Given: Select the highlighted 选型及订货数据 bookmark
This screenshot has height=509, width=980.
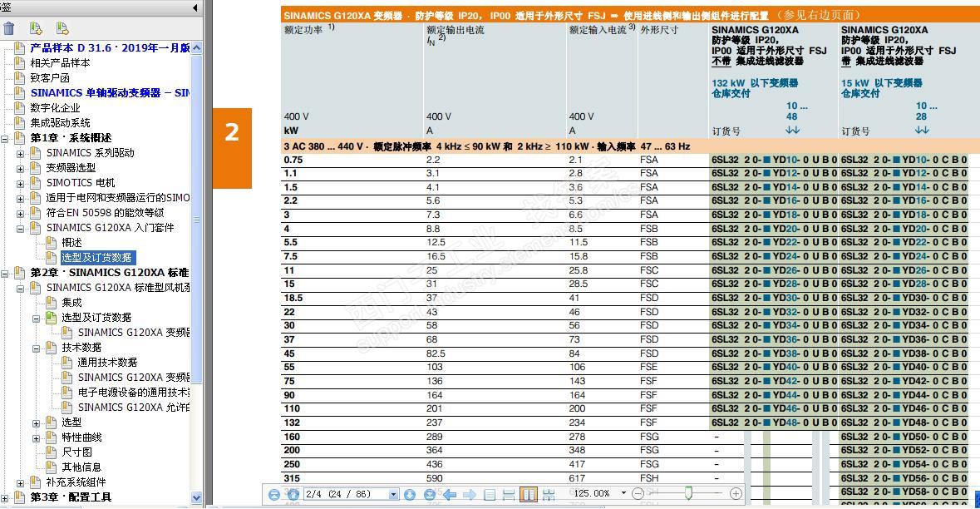Looking at the screenshot, I should [97, 258].
